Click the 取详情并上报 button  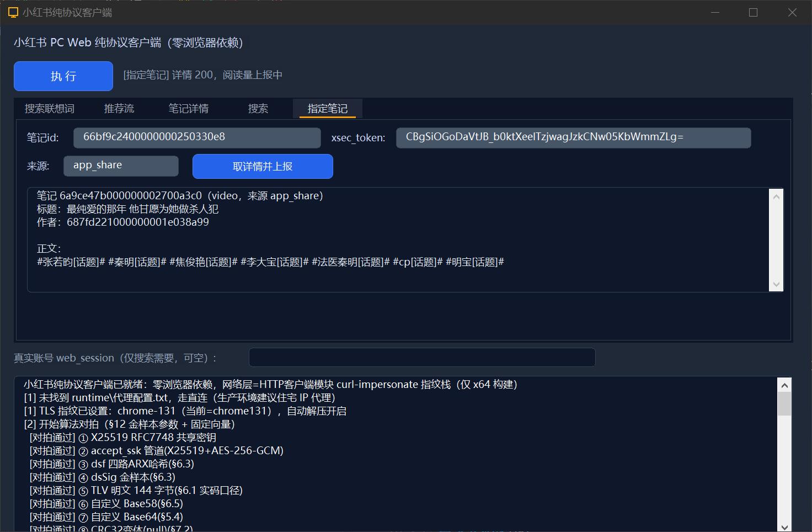coord(263,166)
